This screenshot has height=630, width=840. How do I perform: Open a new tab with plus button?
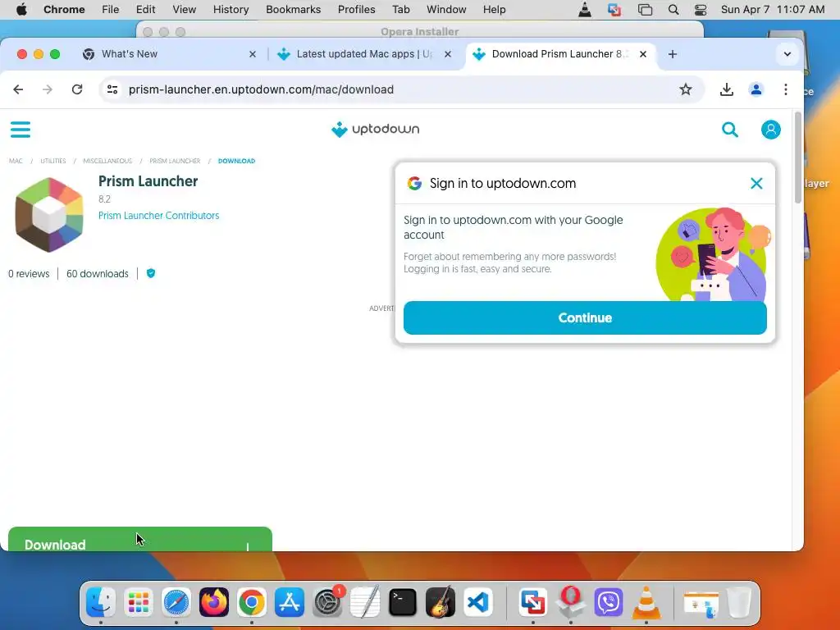click(673, 54)
